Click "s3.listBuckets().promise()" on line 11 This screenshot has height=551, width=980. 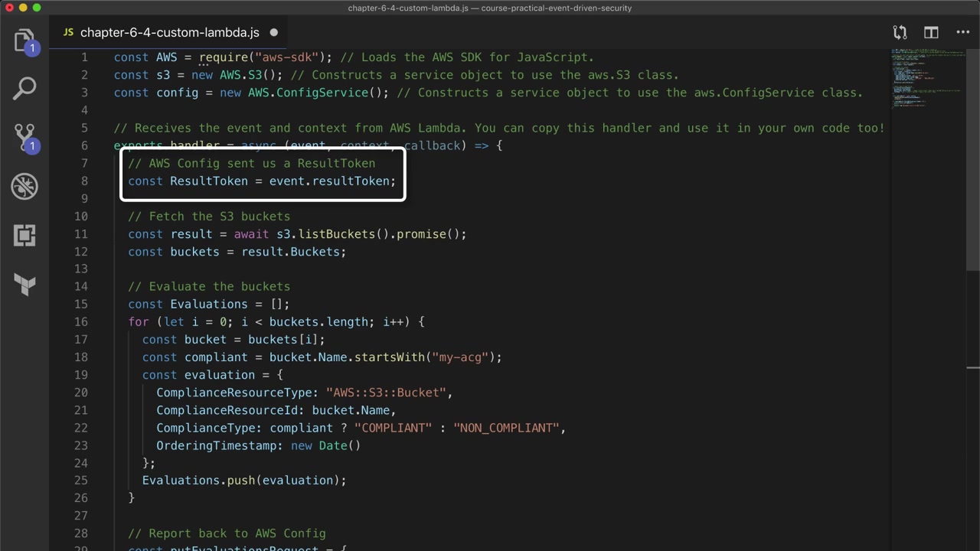(368, 234)
